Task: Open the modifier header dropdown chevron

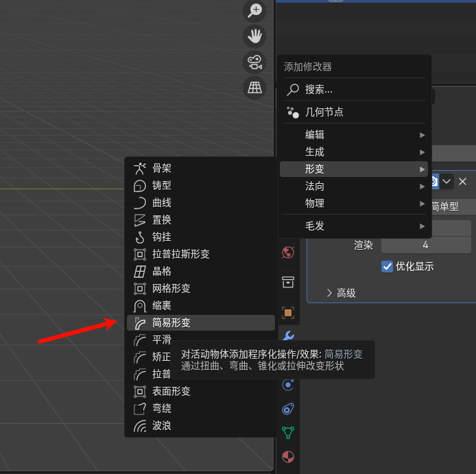Action: pos(447,181)
